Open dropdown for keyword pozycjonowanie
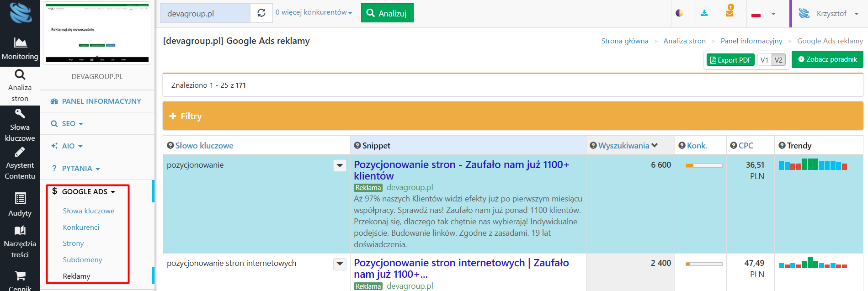Screen dimensions: 868x291 point(340,165)
